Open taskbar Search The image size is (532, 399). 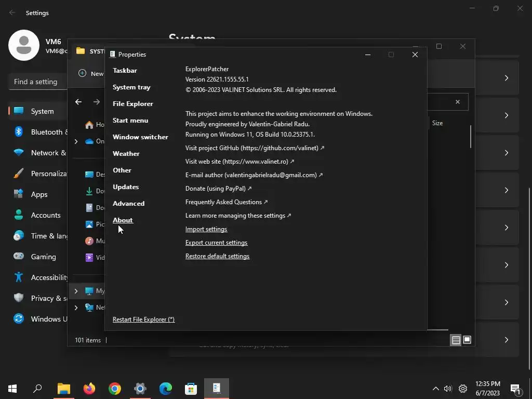pyautogui.click(x=37, y=389)
